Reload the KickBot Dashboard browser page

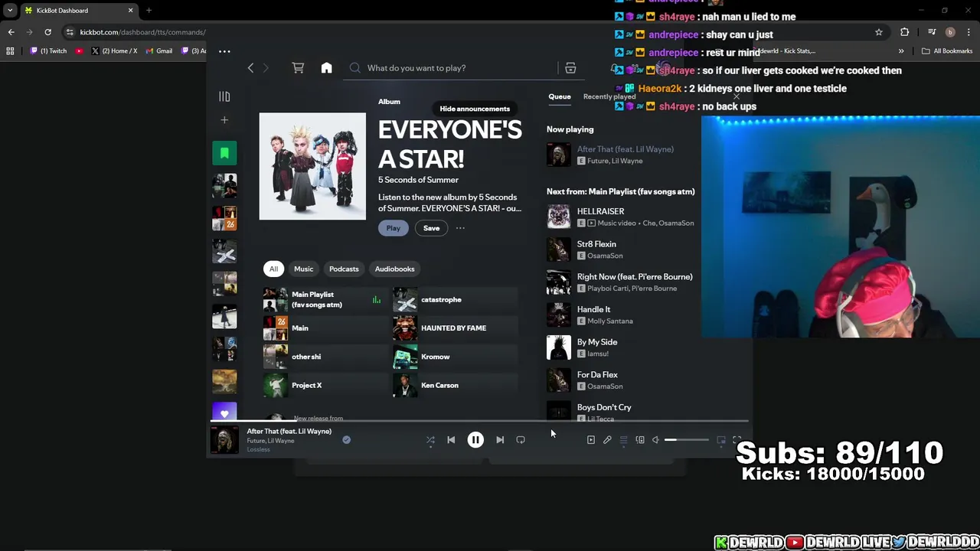[x=47, y=32]
